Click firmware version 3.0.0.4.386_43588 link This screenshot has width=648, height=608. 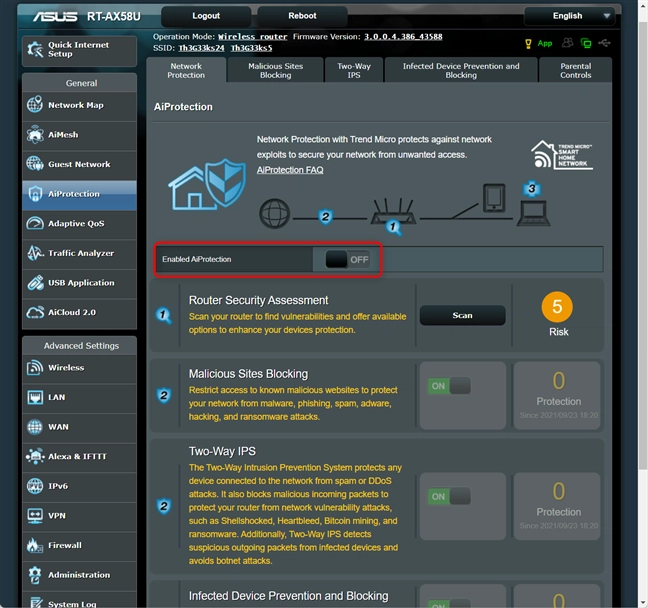click(403, 37)
